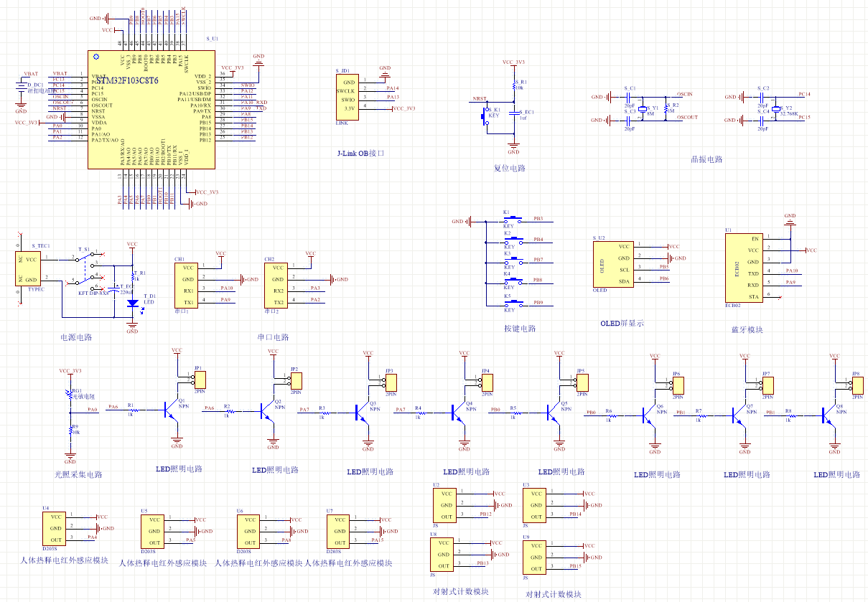Click the S_TEC1 TYPEC connector block
Image resolution: width=868 pixels, height=602 pixels.
[29, 269]
